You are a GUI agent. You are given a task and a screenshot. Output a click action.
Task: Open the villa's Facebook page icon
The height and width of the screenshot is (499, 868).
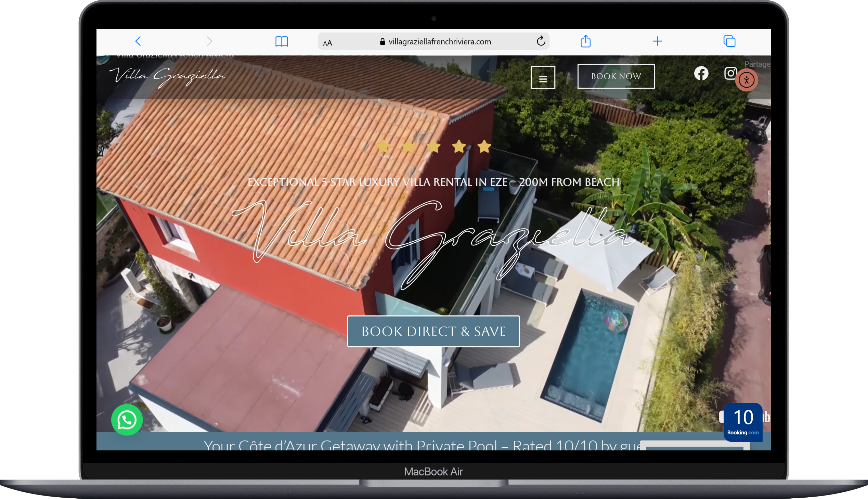click(701, 73)
